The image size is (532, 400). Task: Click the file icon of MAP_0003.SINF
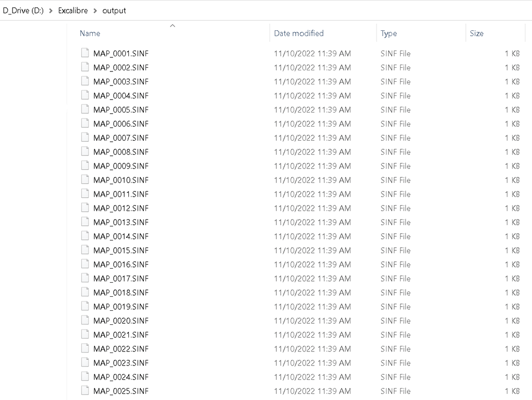85,81
